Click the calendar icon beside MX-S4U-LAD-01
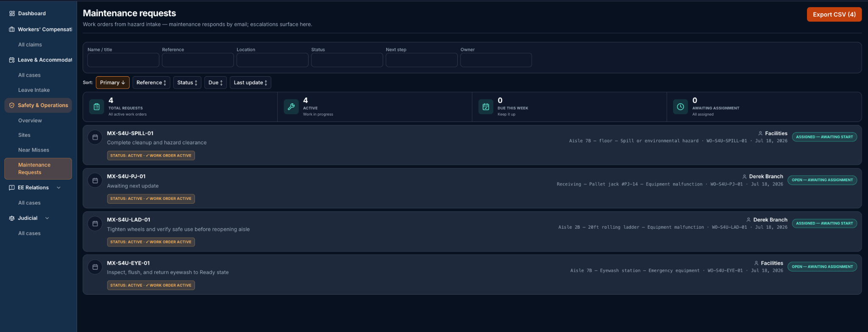The image size is (868, 332). pos(95,224)
